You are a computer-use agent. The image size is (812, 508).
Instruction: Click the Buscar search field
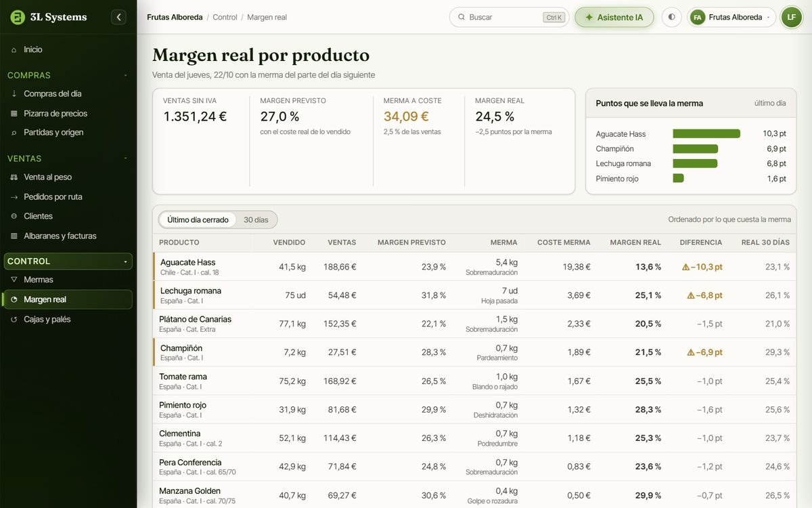coord(509,17)
